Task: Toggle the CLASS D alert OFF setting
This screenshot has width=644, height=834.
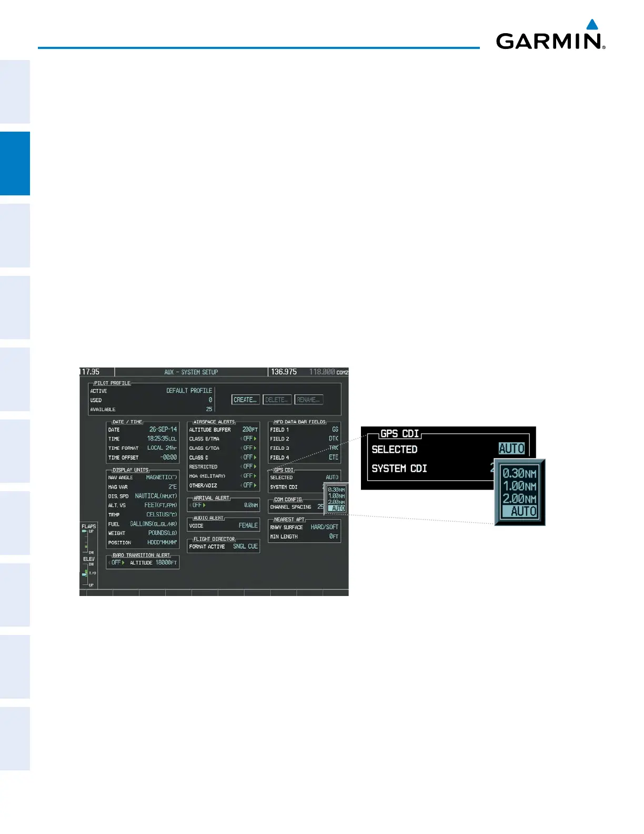Action: pos(249,458)
